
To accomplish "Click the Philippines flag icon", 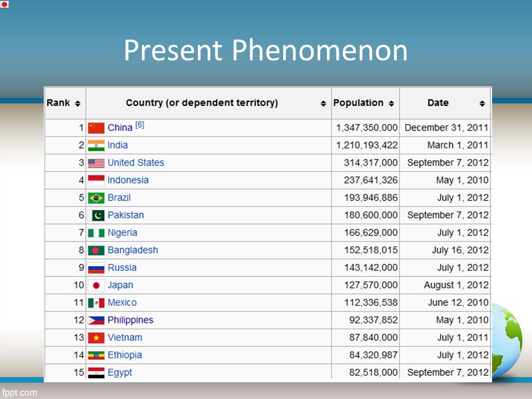I will click(x=96, y=320).
